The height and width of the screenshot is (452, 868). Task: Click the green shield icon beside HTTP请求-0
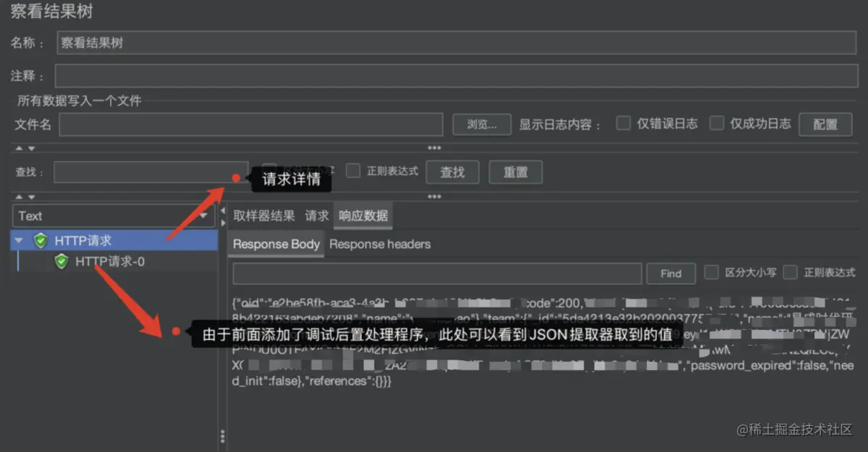(61, 261)
